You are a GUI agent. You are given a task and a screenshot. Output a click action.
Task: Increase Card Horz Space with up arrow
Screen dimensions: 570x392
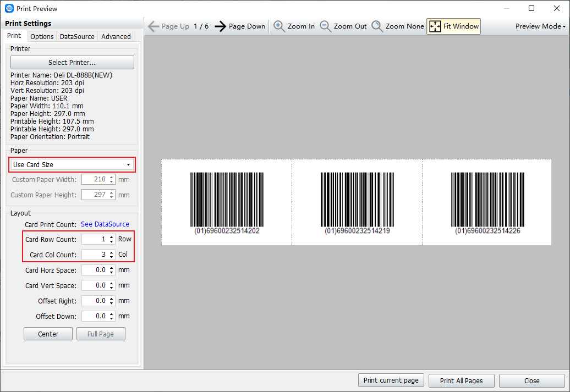click(x=112, y=268)
